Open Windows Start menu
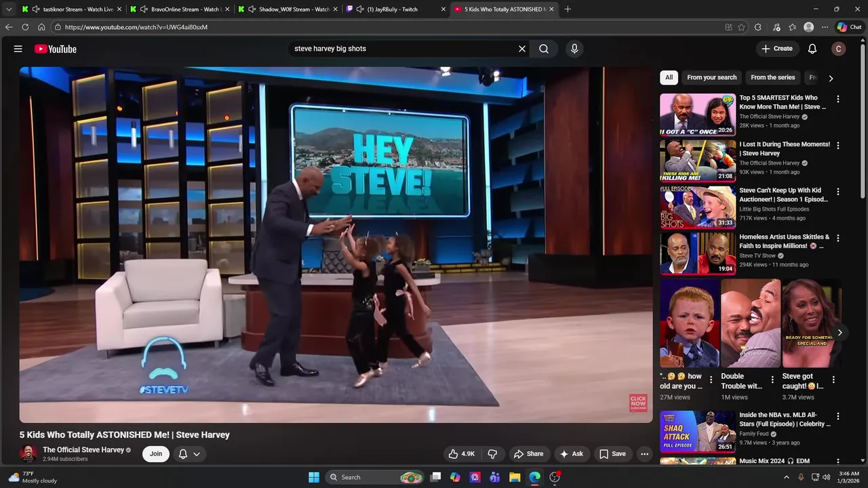 click(x=314, y=477)
